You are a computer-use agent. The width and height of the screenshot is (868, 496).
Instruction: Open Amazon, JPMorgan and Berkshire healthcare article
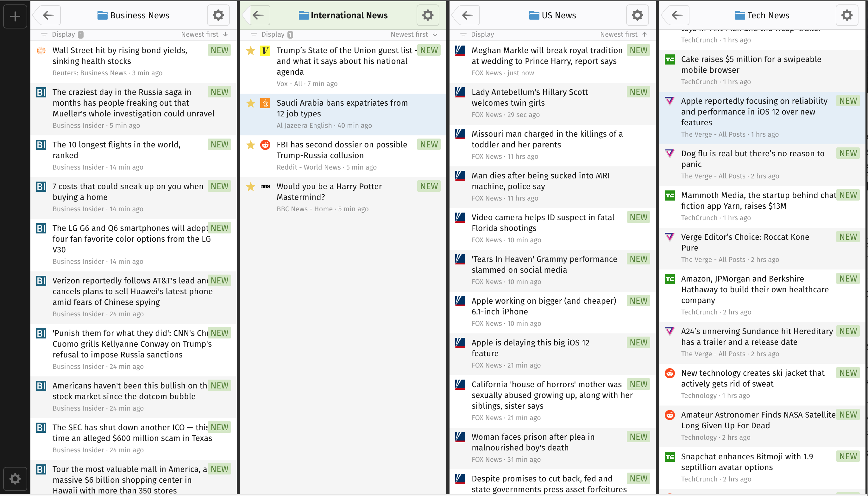click(762, 296)
